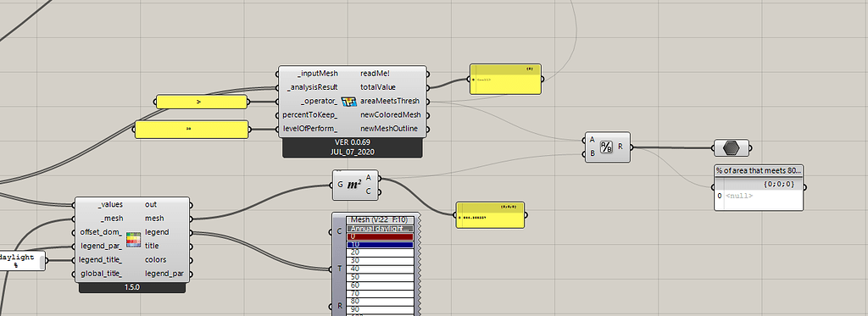
Task: Select the offset_dom_ input
Action: (x=102, y=232)
